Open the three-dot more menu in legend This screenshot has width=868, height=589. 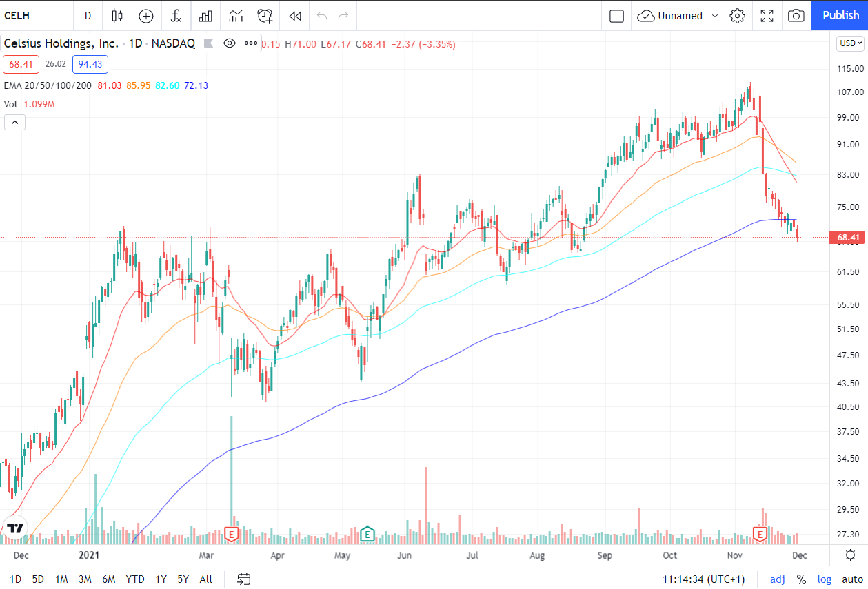click(x=250, y=43)
